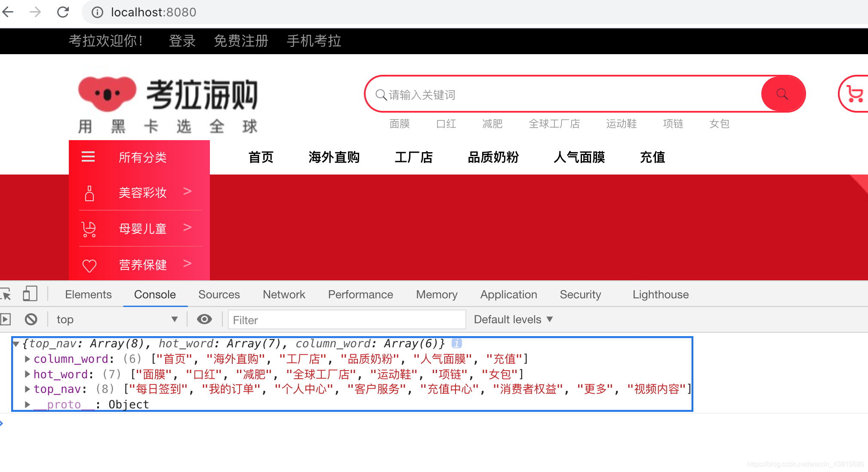Open the shopping cart icon
The height and width of the screenshot is (472, 868).
tap(854, 94)
